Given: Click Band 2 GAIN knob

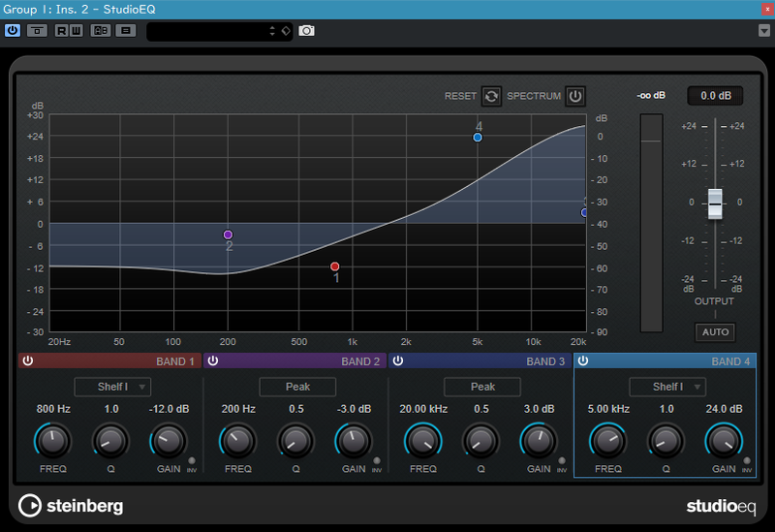Looking at the screenshot, I should [354, 441].
